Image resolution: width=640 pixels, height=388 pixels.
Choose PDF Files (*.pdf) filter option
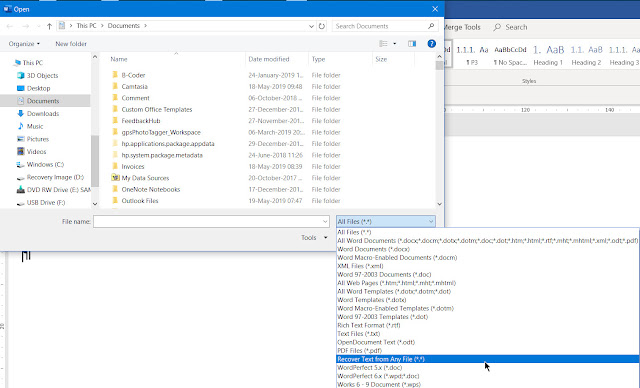pos(487,350)
